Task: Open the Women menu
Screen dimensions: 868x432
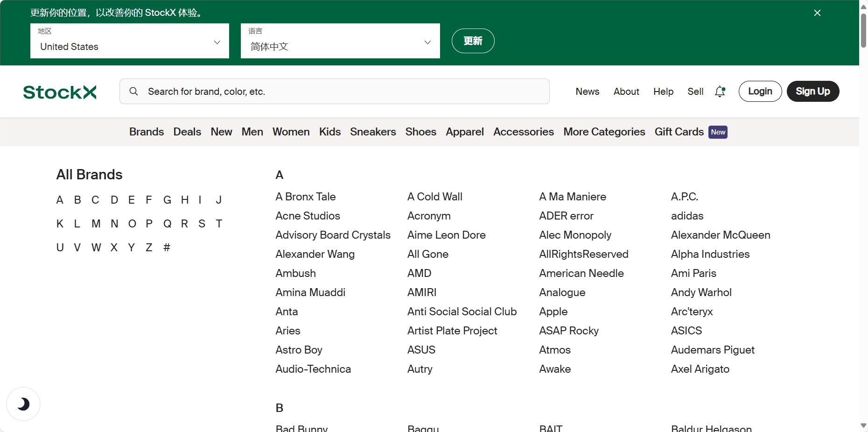Action: tap(291, 132)
